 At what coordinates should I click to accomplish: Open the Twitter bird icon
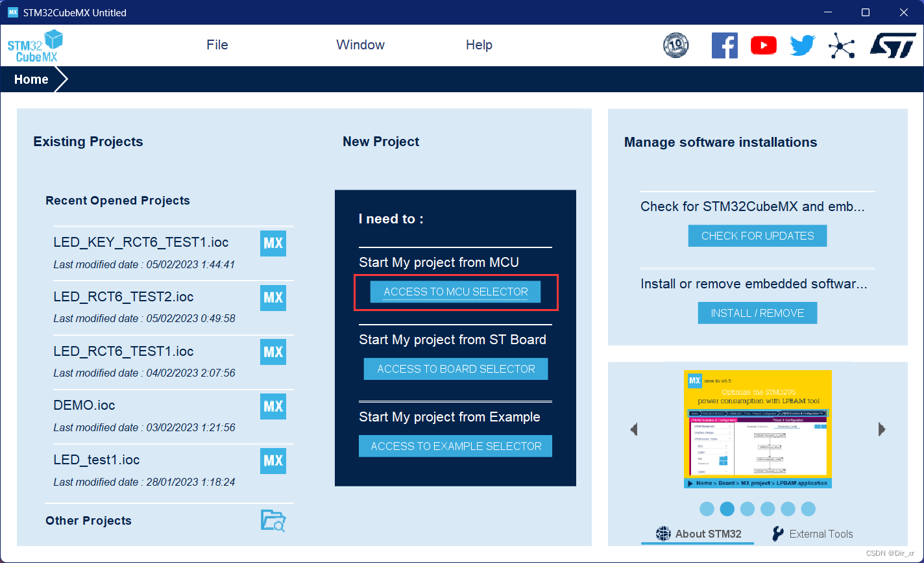pos(803,45)
